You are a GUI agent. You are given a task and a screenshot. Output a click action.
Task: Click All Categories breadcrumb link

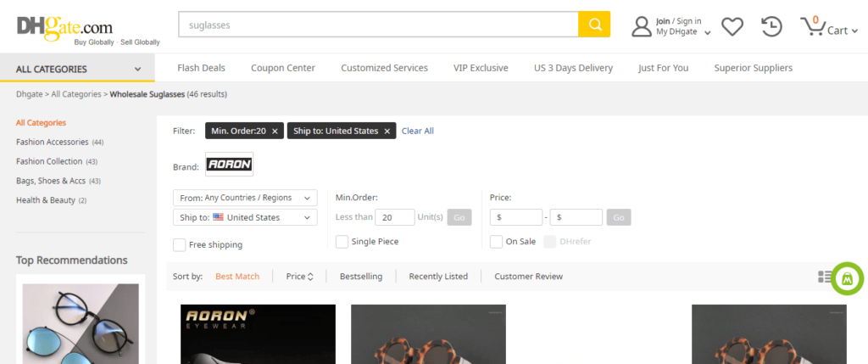tap(76, 94)
